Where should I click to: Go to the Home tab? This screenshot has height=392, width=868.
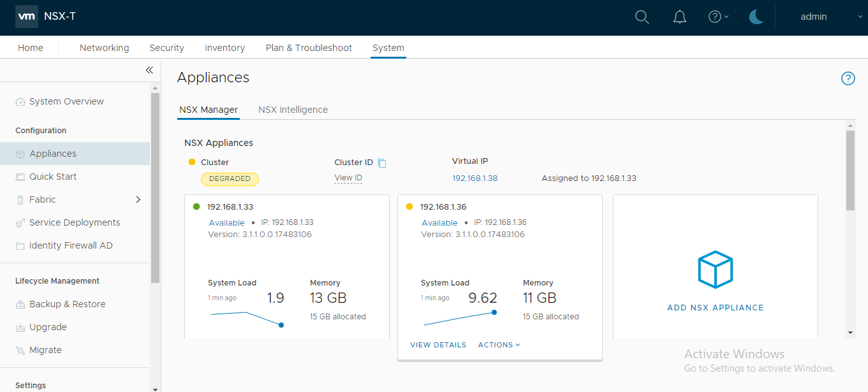pos(31,48)
